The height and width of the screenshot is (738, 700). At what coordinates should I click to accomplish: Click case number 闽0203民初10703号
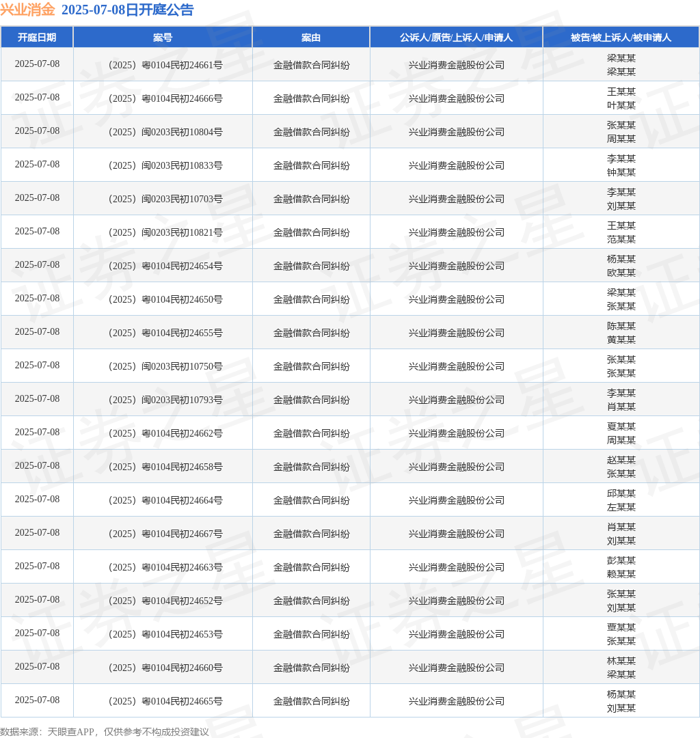165,199
